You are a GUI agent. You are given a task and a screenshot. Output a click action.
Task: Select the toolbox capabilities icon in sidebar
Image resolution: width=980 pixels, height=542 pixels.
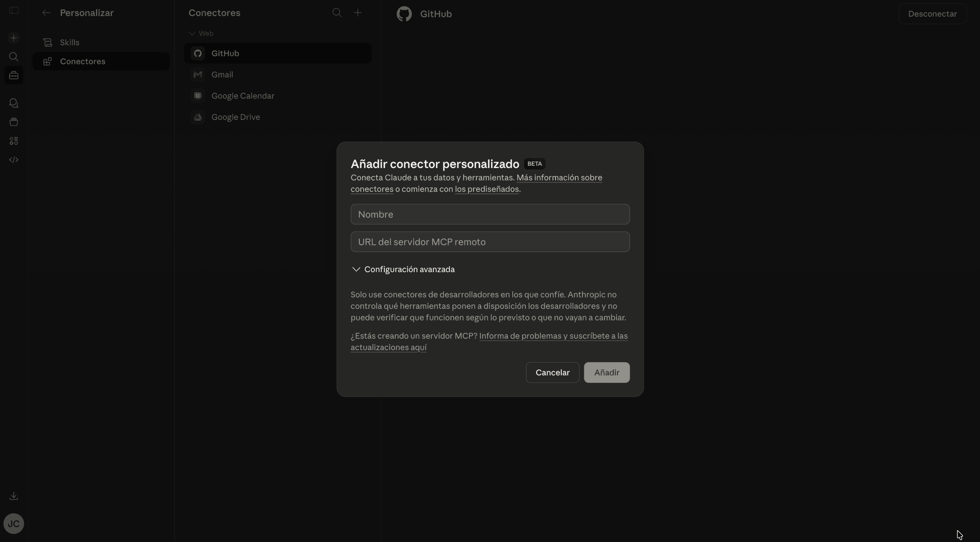14,75
